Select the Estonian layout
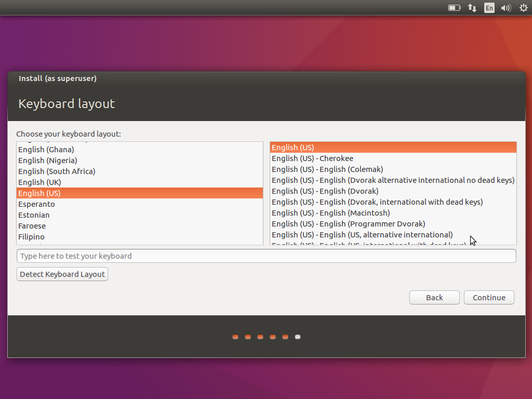This screenshot has width=532, height=399. pyautogui.click(x=140, y=215)
